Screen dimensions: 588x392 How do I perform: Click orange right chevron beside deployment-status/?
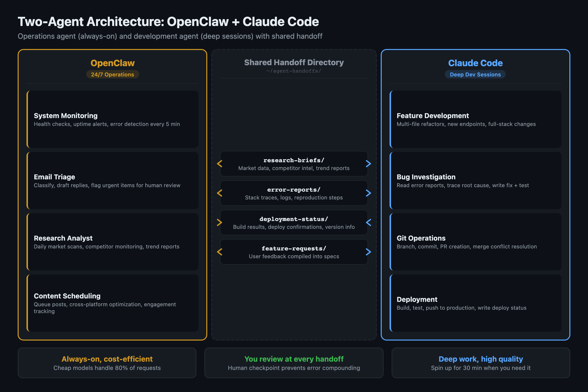coord(220,222)
